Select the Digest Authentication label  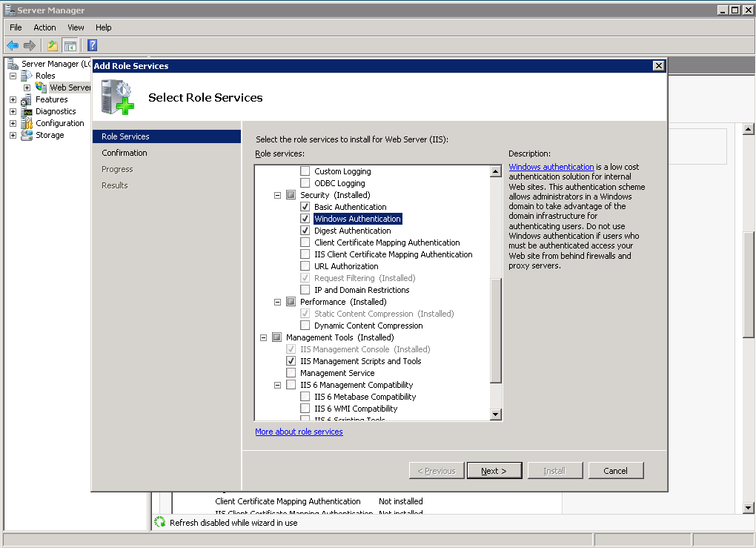pos(353,231)
